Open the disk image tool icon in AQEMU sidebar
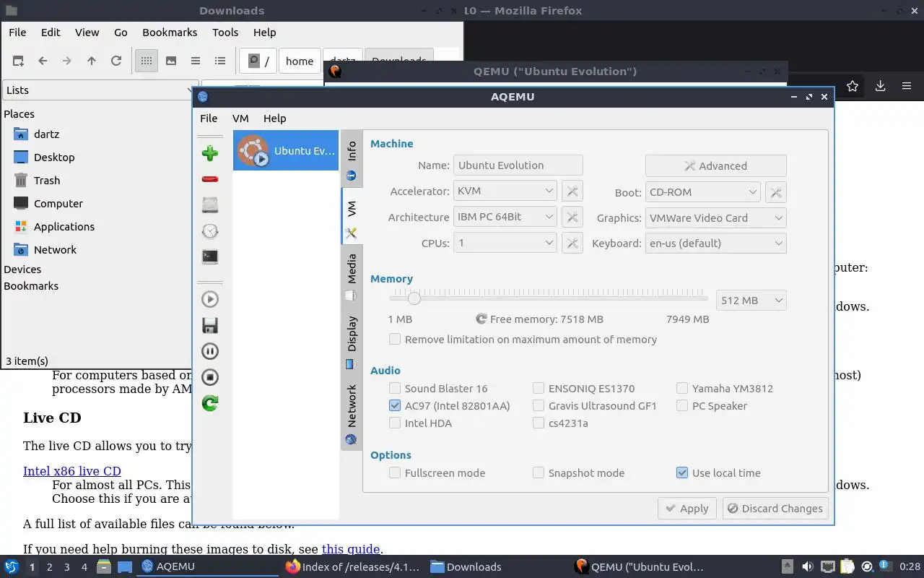Screen dimensions: 924x578 click(x=210, y=204)
